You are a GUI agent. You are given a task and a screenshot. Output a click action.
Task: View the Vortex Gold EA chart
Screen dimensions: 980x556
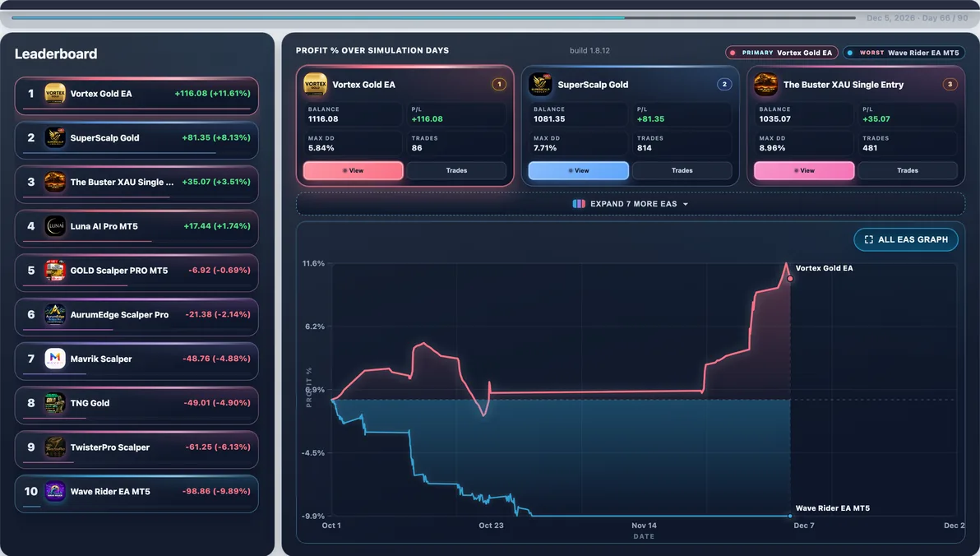pos(354,171)
